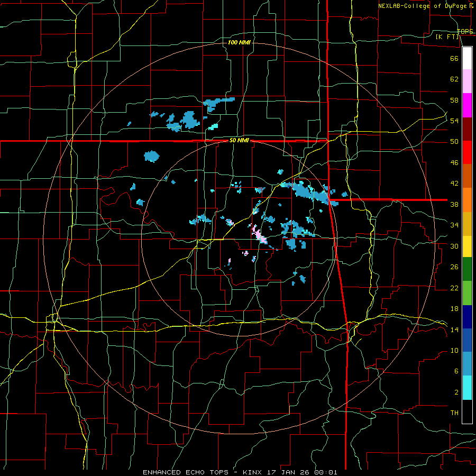The height and width of the screenshot is (476, 476).
Task: Click the 62 value on the legend
Action: click(454, 79)
